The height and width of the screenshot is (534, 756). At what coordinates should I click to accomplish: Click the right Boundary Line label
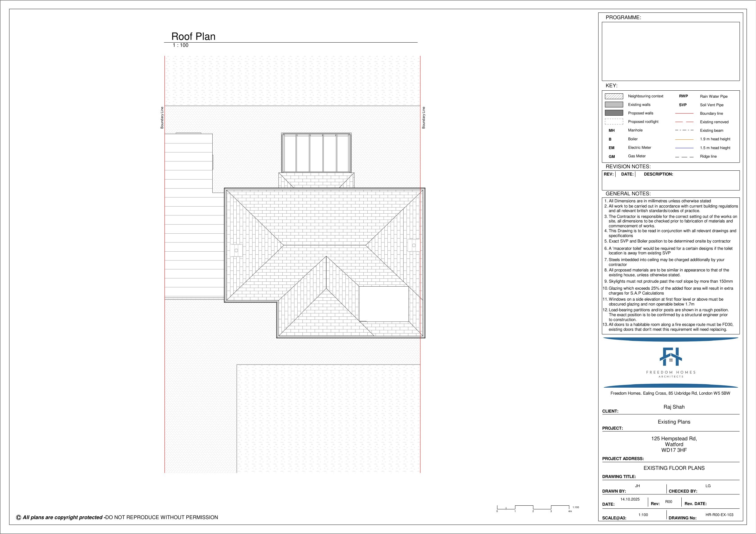tap(424, 117)
